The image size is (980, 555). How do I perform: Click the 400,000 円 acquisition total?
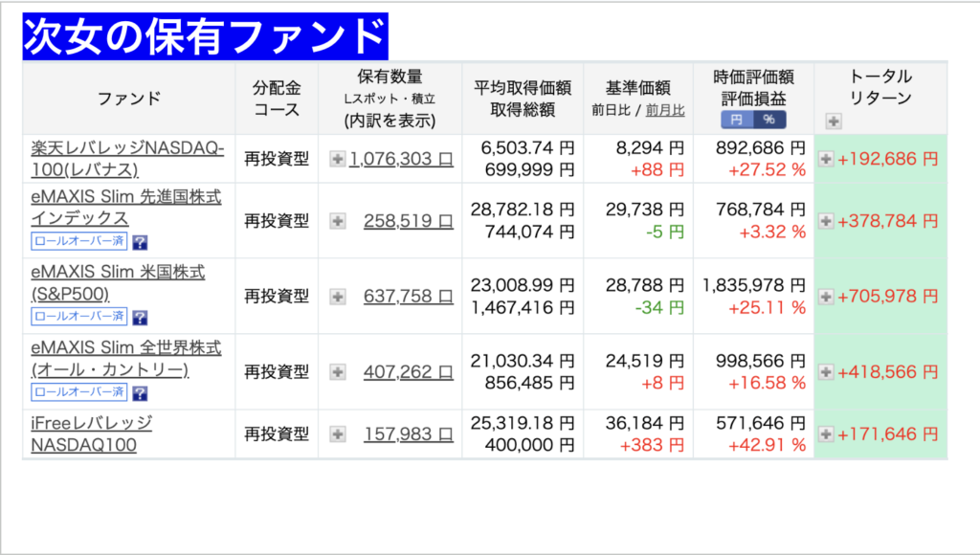click(x=529, y=445)
